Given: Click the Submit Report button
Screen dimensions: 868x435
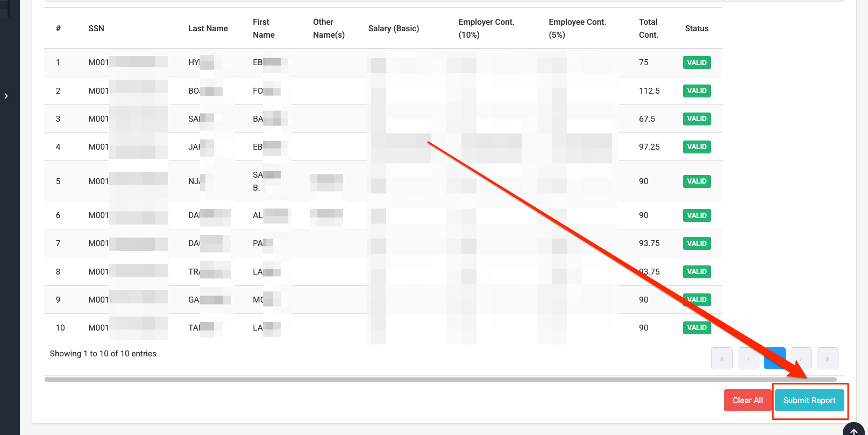Looking at the screenshot, I should (x=809, y=401).
